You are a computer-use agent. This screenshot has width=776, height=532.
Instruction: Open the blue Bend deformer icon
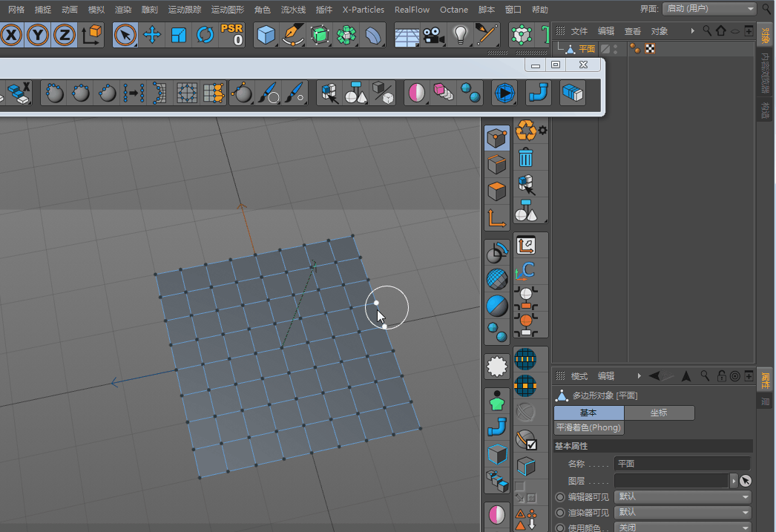click(373, 35)
